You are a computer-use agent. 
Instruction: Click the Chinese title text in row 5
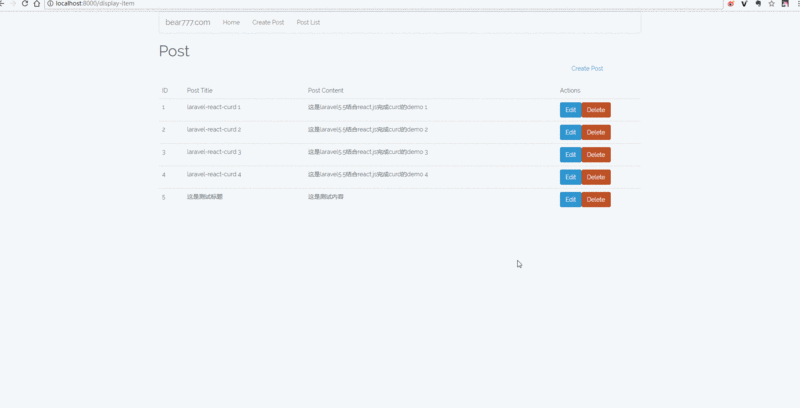coord(205,197)
